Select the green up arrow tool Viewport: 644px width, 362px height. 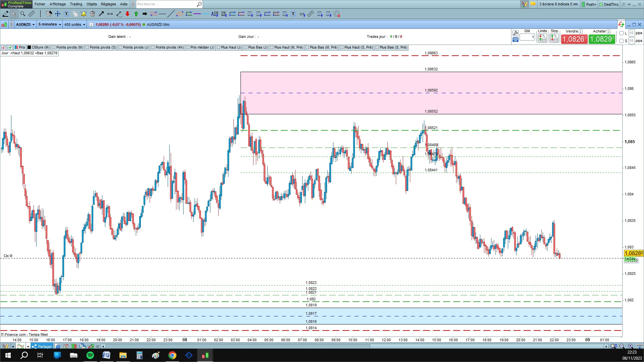(136, 14)
